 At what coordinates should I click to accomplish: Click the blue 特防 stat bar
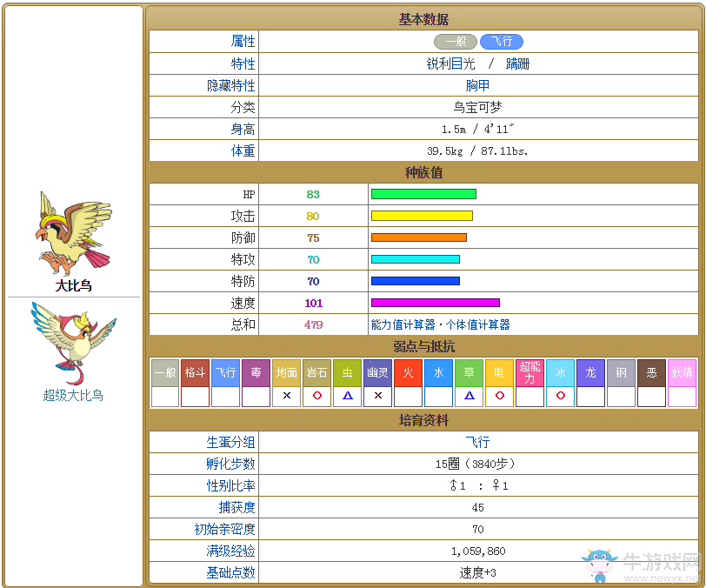tap(416, 281)
